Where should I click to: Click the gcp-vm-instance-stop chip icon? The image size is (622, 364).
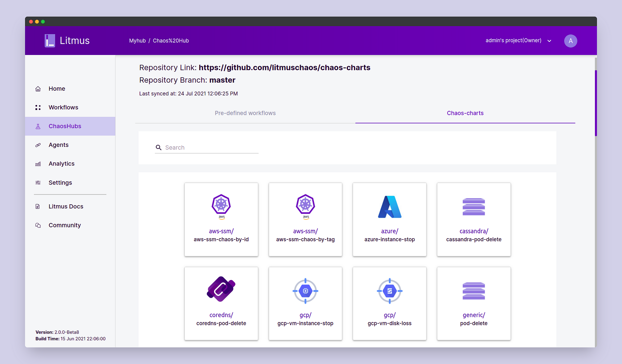(305, 291)
